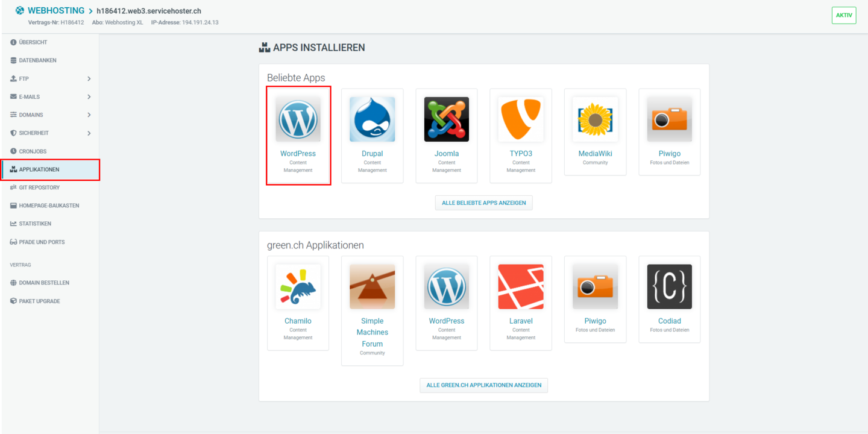Click the Pfade und Ports glasses icon
Image resolution: width=868 pixels, height=434 pixels.
(x=13, y=242)
